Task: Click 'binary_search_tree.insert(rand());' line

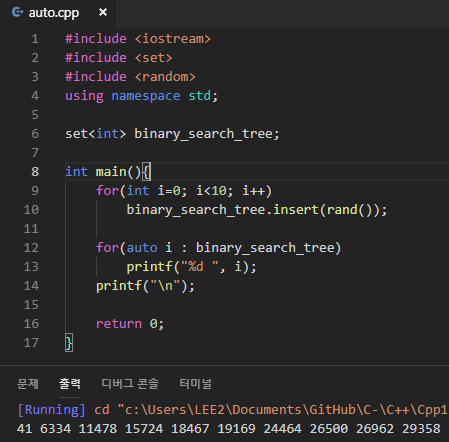Action: coord(257,210)
